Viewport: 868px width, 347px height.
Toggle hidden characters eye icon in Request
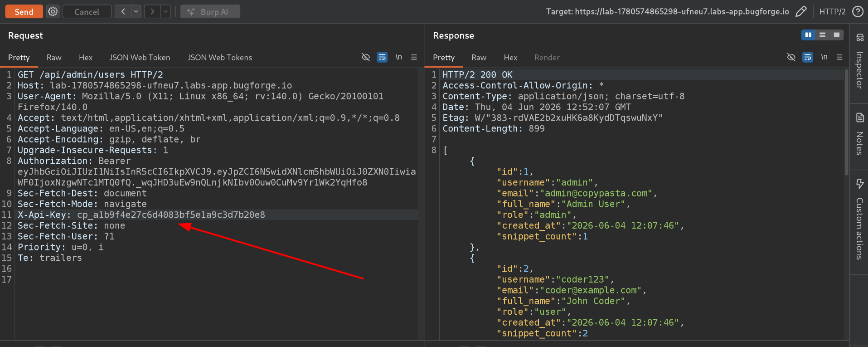point(366,57)
